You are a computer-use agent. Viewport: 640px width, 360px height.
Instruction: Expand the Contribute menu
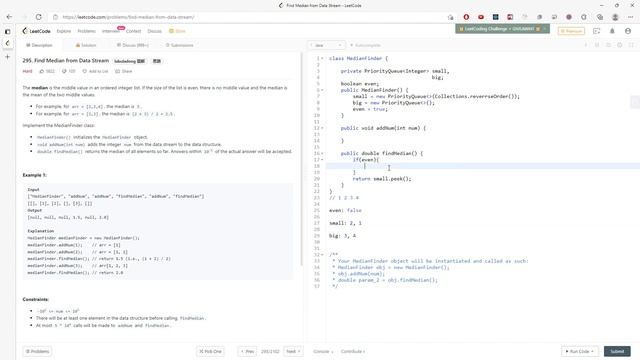(353, 351)
